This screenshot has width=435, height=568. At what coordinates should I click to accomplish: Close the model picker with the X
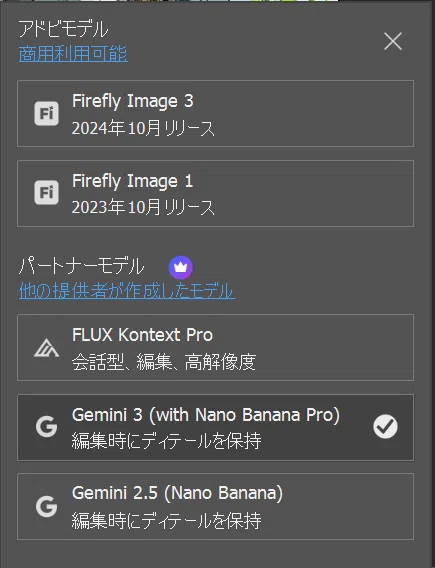(x=393, y=41)
